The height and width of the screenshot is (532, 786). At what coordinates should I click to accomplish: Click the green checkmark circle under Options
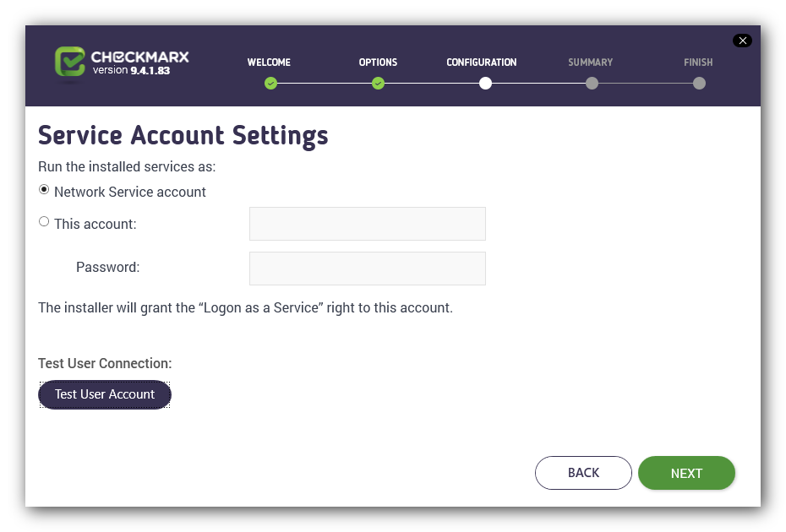[378, 83]
